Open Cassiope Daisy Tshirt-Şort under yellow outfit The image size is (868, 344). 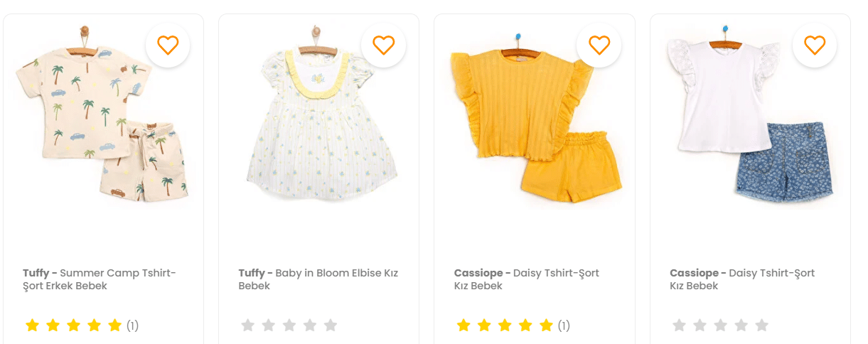527,279
